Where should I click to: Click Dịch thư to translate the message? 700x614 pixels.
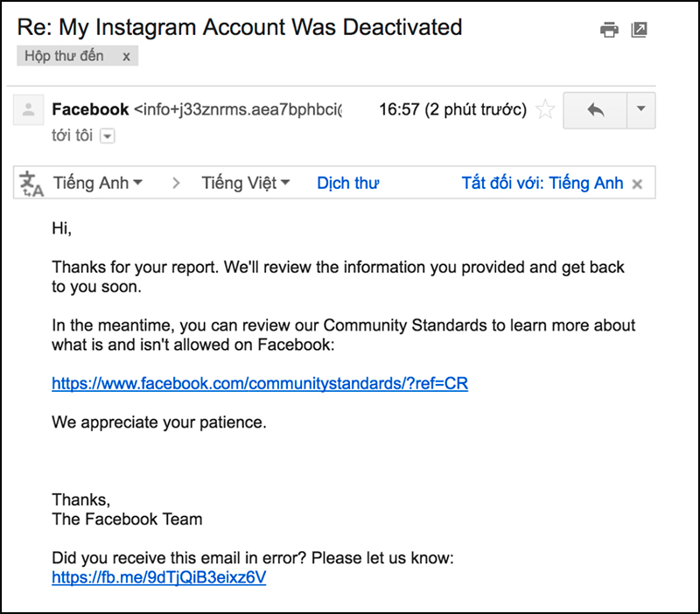pyautogui.click(x=347, y=182)
